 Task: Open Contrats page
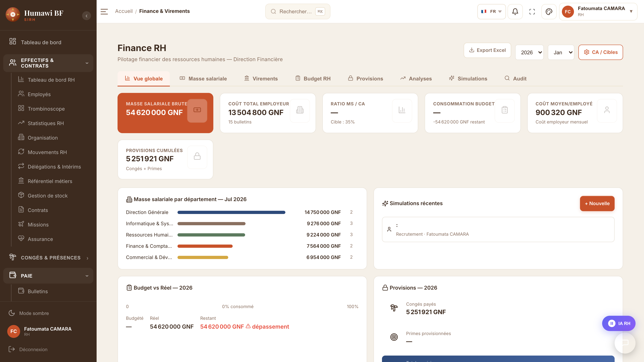coord(38,210)
